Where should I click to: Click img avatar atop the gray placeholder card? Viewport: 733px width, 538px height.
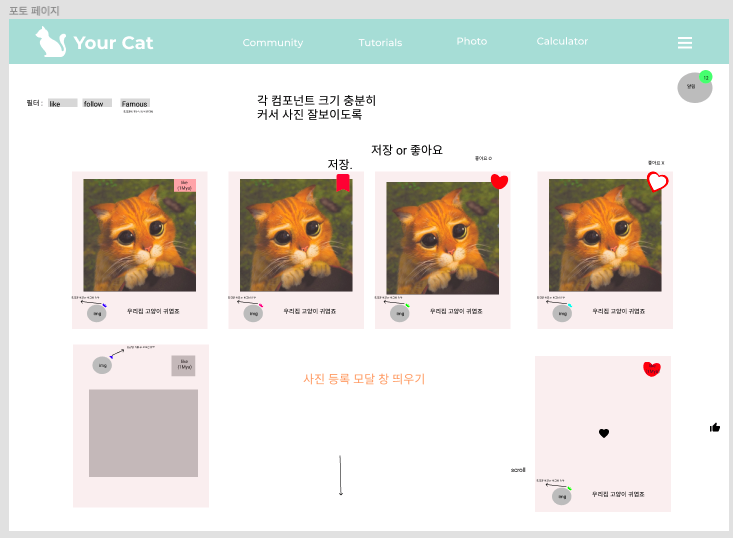tap(102, 365)
